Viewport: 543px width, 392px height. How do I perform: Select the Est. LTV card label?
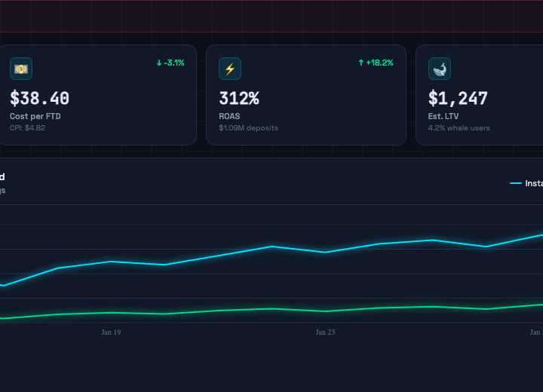444,116
